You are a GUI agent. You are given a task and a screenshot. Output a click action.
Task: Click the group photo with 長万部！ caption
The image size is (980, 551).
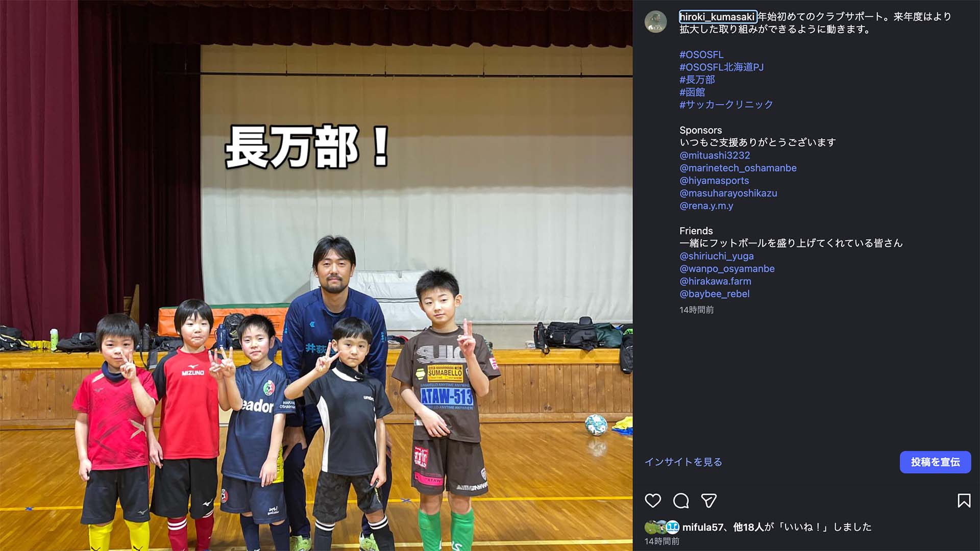(x=316, y=275)
